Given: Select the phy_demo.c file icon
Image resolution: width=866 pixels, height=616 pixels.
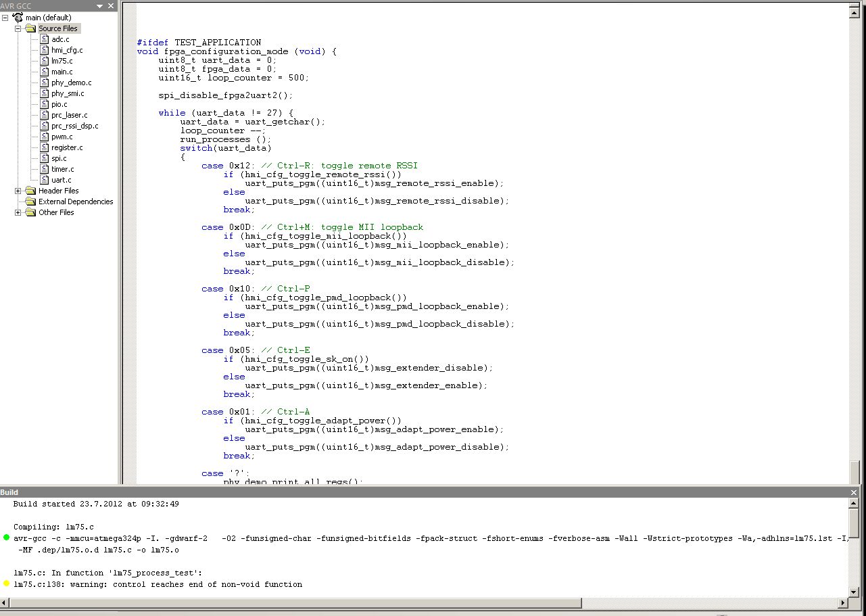Looking at the screenshot, I should [45, 82].
